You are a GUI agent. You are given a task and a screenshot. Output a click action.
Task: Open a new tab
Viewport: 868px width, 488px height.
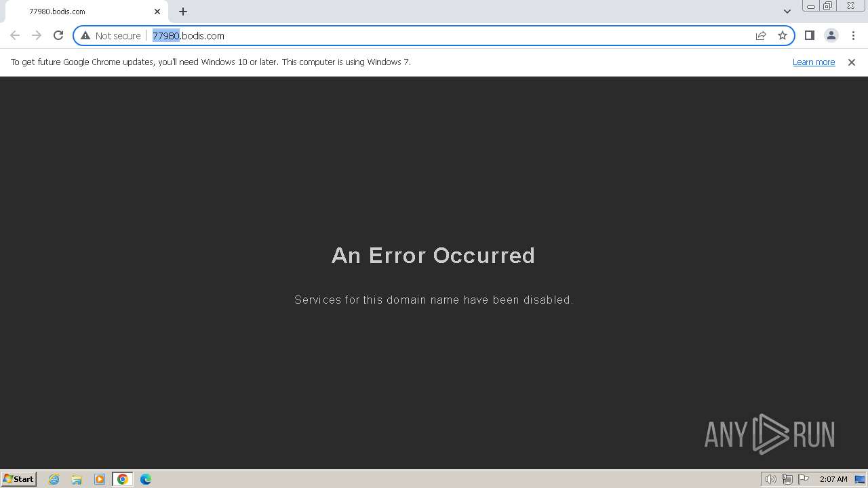(183, 12)
